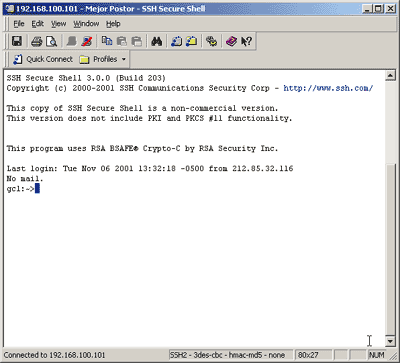This screenshot has height=363, width=400.
Task: Click the application icon in title bar
Action: tap(10, 9)
